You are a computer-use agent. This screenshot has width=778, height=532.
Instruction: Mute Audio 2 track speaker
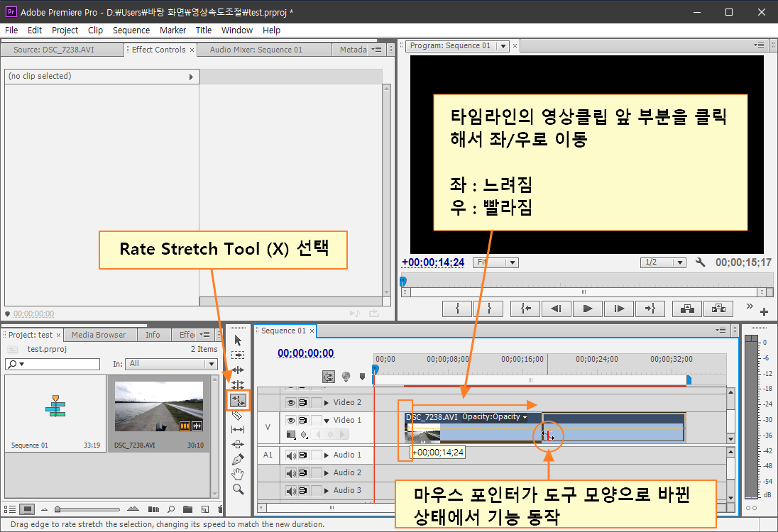coord(291,473)
